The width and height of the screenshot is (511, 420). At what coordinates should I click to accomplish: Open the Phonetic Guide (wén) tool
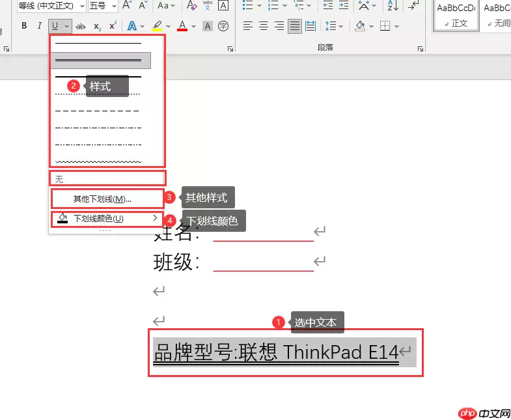click(208, 5)
